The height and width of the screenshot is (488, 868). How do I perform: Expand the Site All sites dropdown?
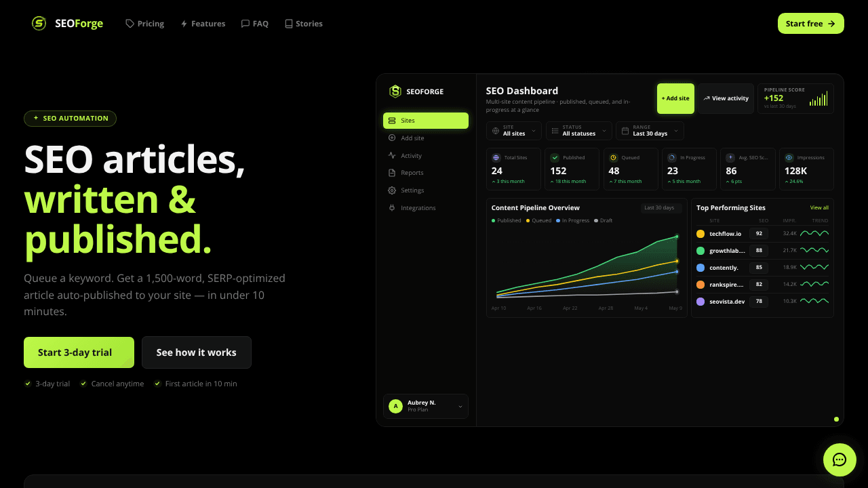point(513,131)
